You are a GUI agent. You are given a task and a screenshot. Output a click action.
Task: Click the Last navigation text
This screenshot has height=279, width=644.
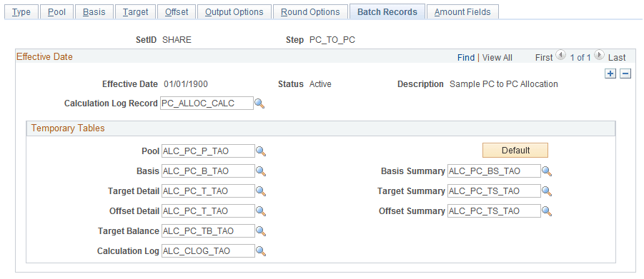pyautogui.click(x=617, y=57)
